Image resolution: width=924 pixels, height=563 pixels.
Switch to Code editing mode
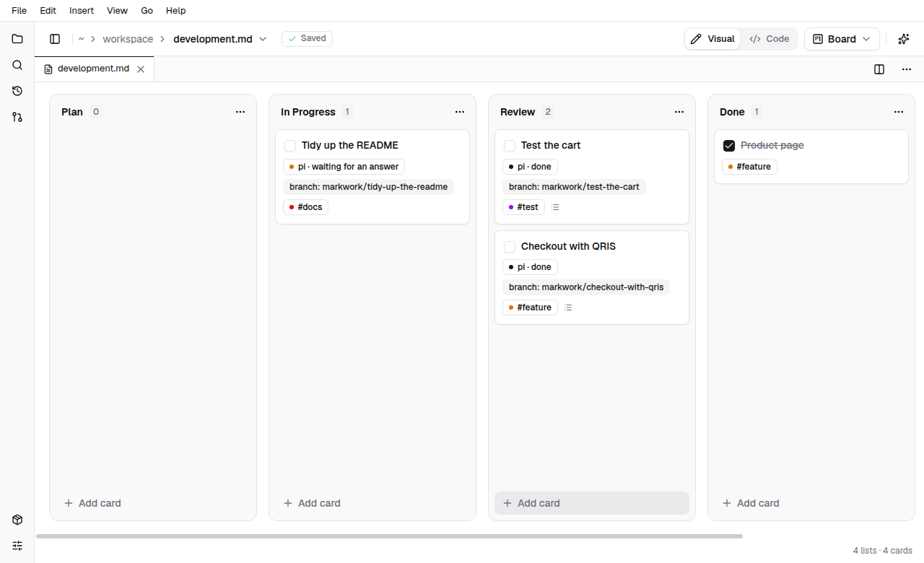770,39
